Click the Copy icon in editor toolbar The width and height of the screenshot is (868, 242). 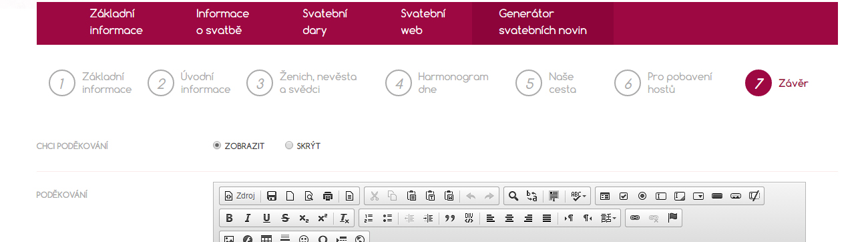pos(393,196)
